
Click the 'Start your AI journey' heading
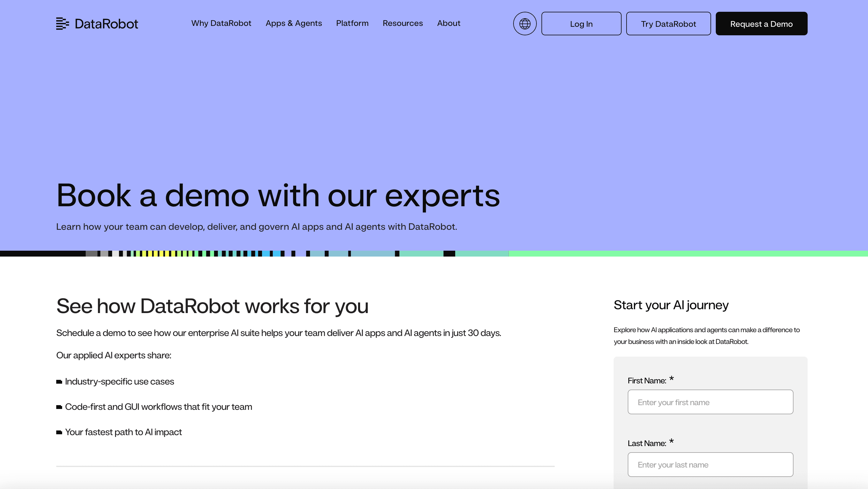pos(671,305)
